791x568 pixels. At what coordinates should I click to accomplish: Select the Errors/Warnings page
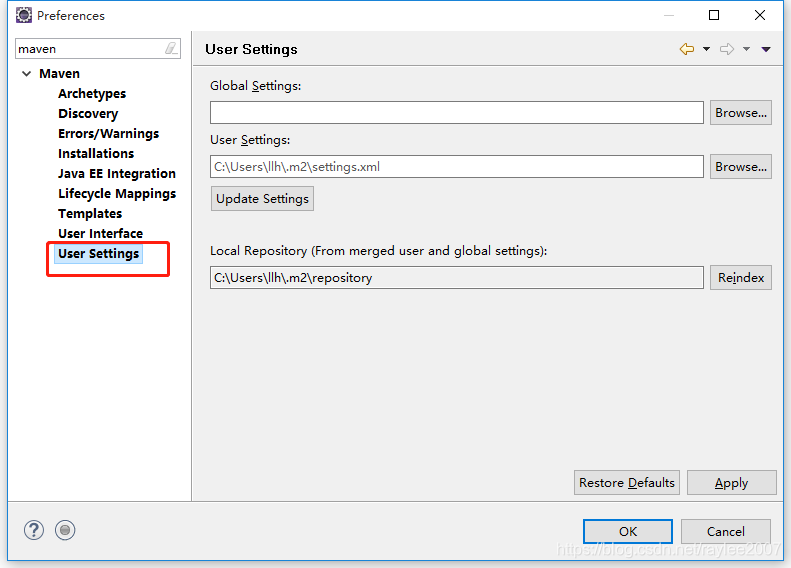click(x=108, y=134)
